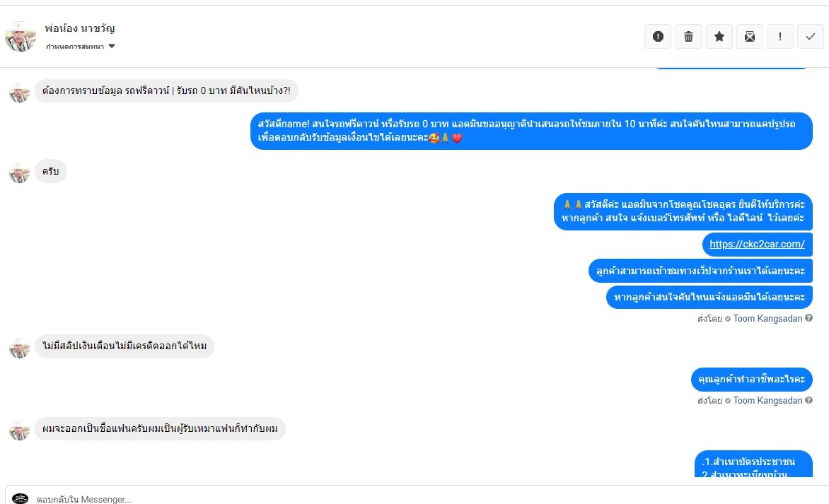
Task: Open the https://ckc2car.com/ link
Action: [x=757, y=244]
